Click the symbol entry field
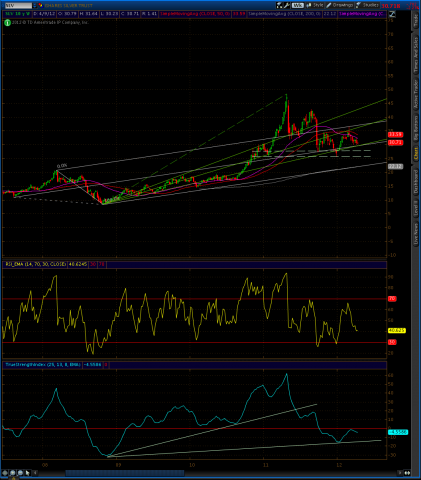 (x=18, y=6)
